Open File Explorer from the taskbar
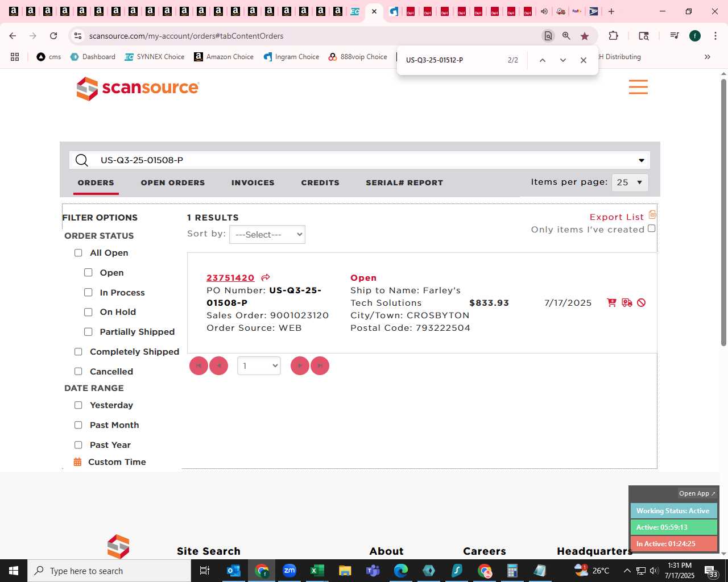728x582 pixels. tap(345, 571)
